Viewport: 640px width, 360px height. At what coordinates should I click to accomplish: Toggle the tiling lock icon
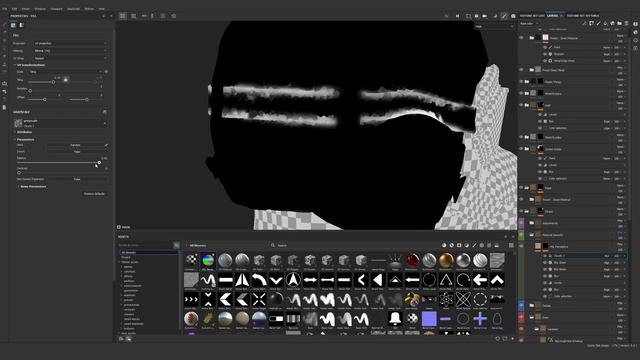tap(65, 79)
